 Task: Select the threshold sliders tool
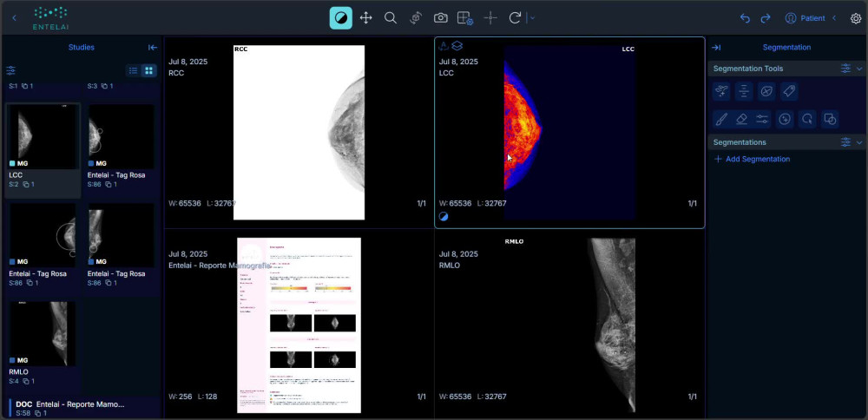click(762, 119)
